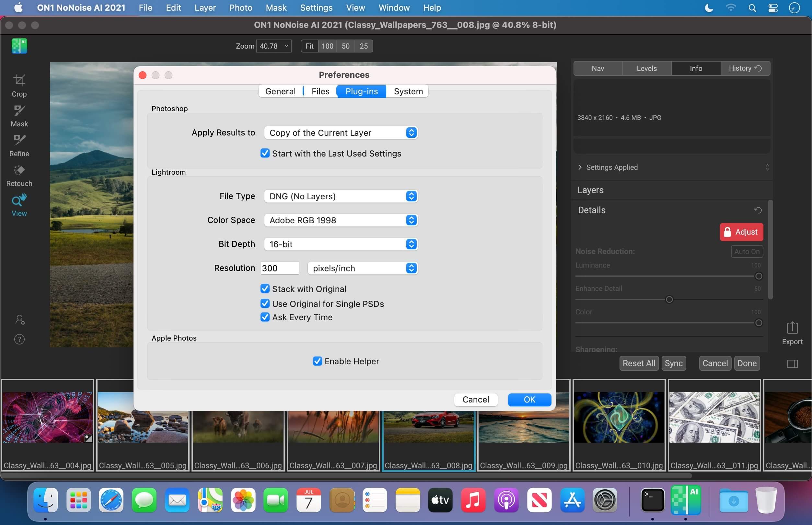Image resolution: width=812 pixels, height=525 pixels.
Task: Open the Zoom percentage dropdown
Action: click(273, 46)
